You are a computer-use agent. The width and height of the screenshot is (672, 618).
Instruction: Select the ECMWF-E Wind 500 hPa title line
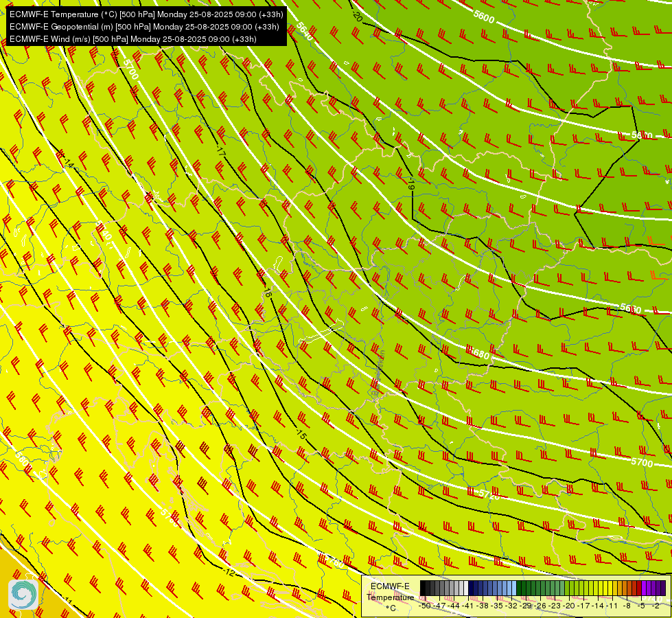pyautogui.click(x=133, y=39)
